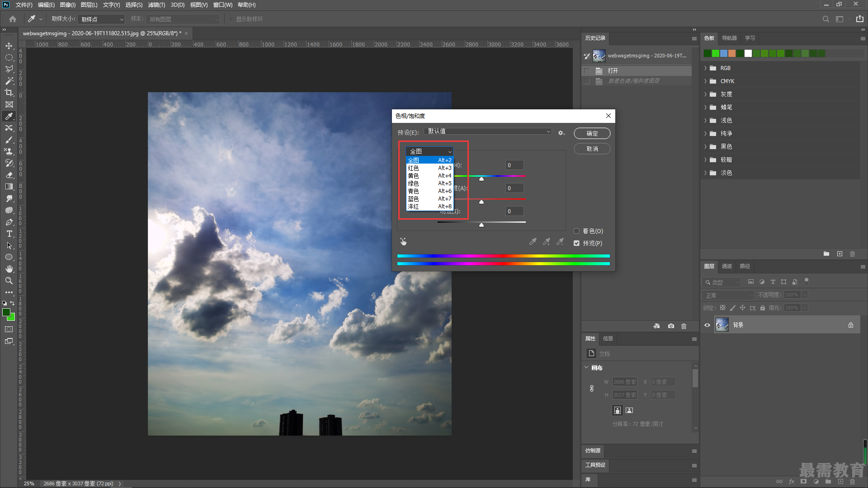
Task: Click the Home icon in options bar
Action: 13,19
